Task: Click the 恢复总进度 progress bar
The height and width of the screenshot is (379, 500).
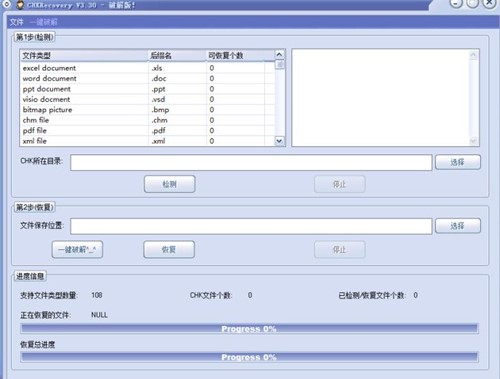Action: (249, 357)
